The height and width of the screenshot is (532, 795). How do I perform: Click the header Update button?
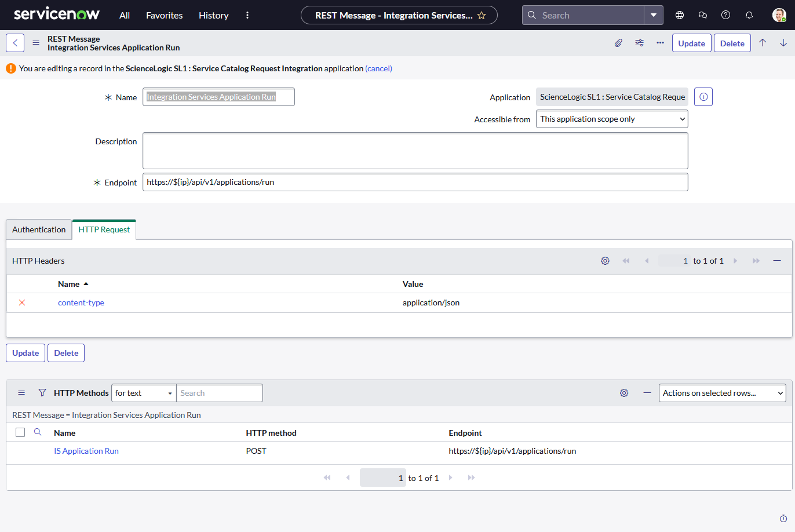(x=692, y=43)
